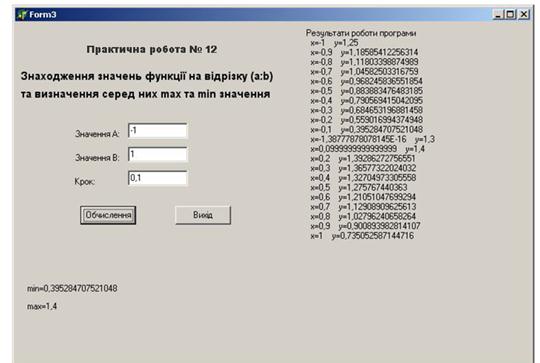Click the Form3 application icon in title bar
The width and height of the screenshot is (540, 363).
(22, 14)
